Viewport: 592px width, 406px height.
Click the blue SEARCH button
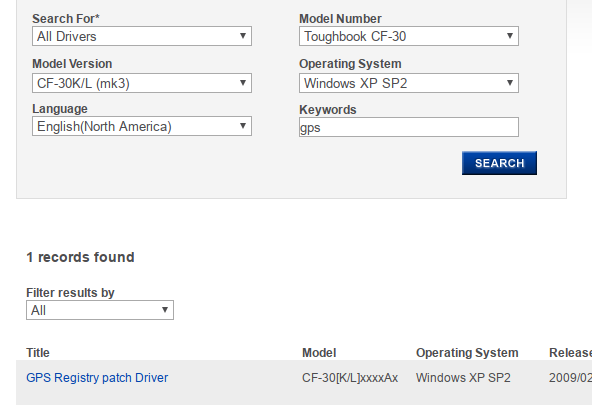pos(499,163)
